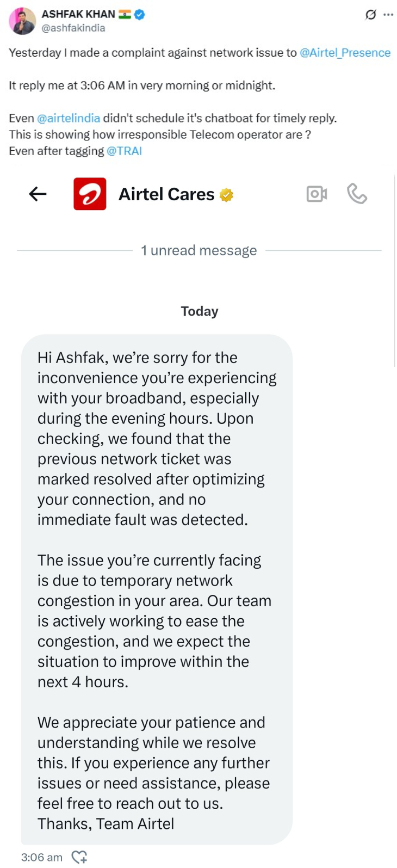Click the India flag emoji in the name
397x868 pixels.
tap(125, 15)
